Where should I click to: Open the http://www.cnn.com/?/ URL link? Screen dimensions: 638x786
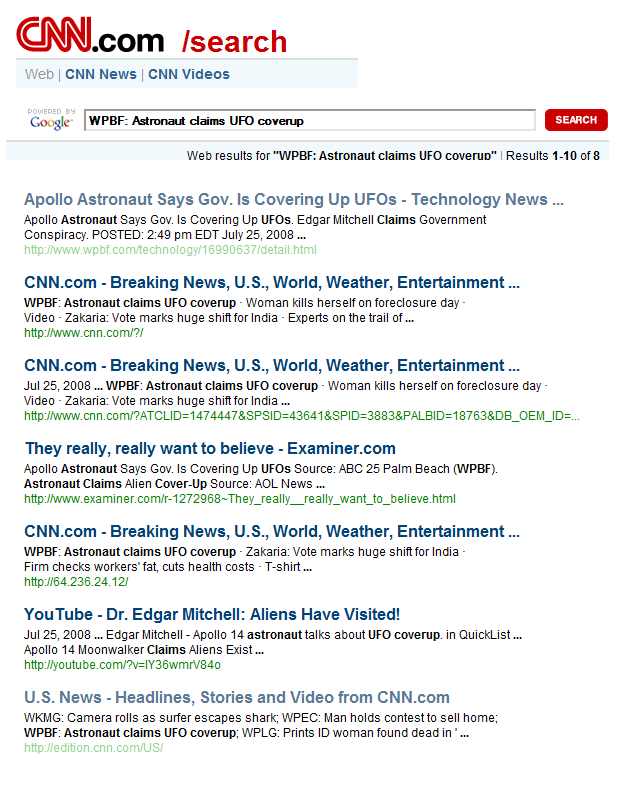[x=84, y=333]
